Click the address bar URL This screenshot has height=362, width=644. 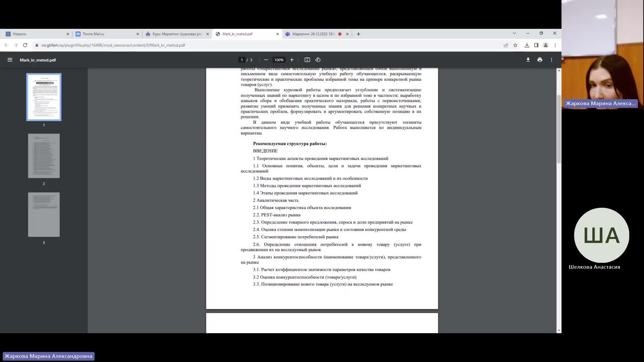coord(113,45)
